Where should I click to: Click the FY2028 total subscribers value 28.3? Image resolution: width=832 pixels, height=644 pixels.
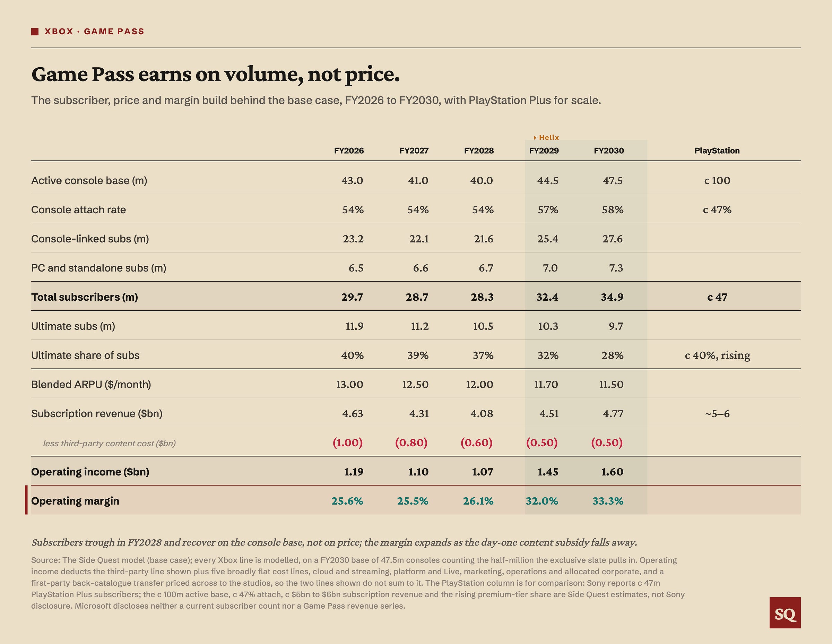pyautogui.click(x=482, y=297)
